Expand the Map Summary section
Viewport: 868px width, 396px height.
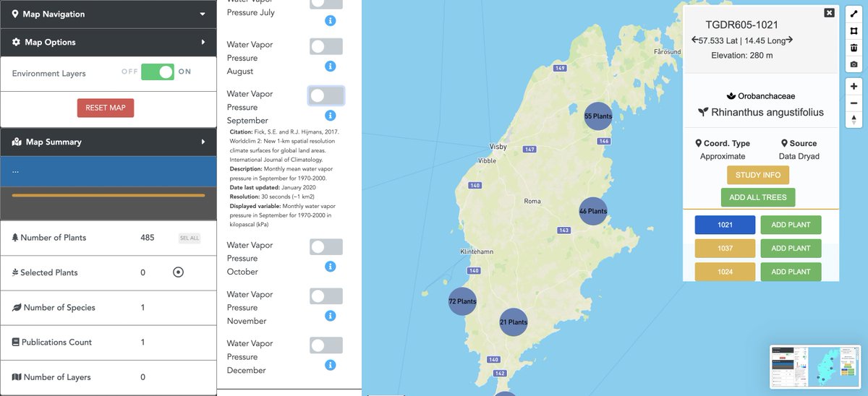[109, 142]
